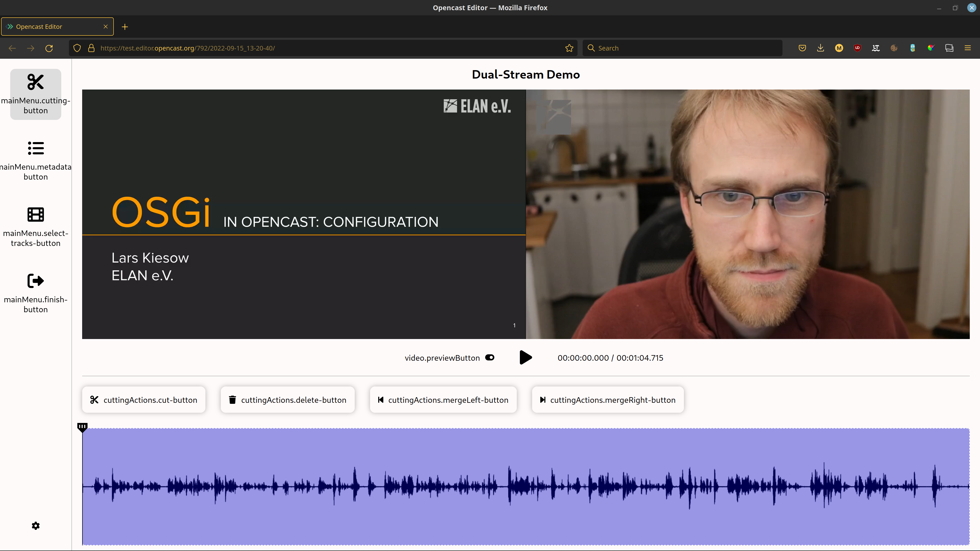Select the cutting tool in the sidebar
This screenshot has height=551, width=980.
pyautogui.click(x=35, y=94)
